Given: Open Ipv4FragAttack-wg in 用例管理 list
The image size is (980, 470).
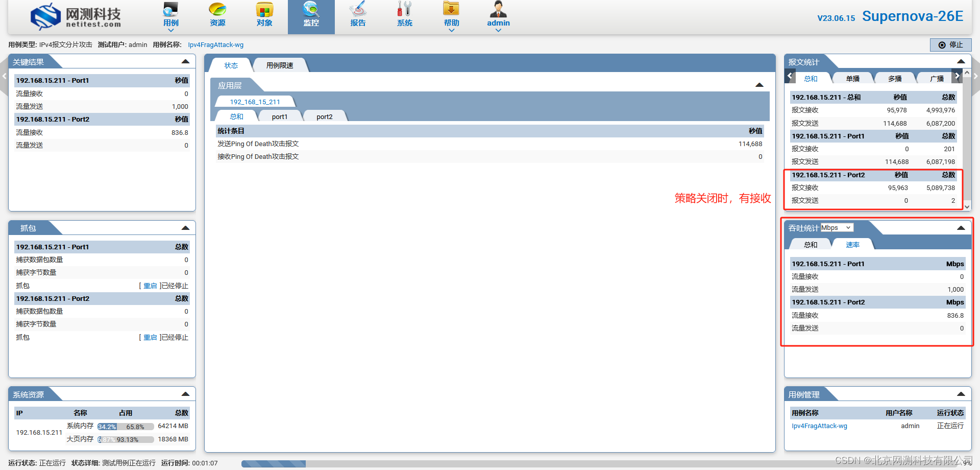Looking at the screenshot, I should pyautogui.click(x=819, y=426).
